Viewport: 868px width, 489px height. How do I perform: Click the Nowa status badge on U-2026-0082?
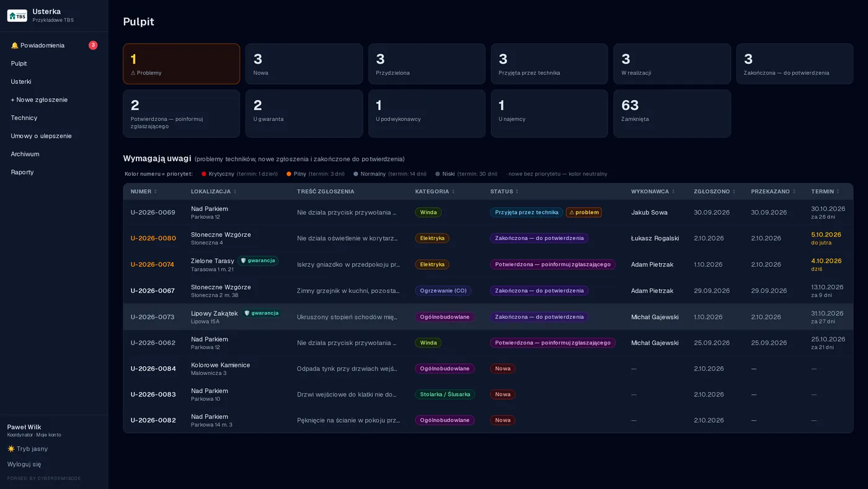pos(503,420)
